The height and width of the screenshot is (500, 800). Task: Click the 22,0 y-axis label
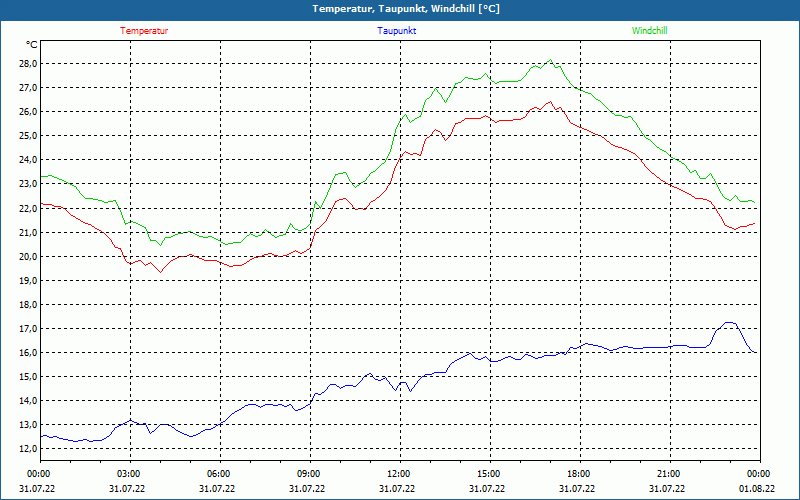click(28, 208)
